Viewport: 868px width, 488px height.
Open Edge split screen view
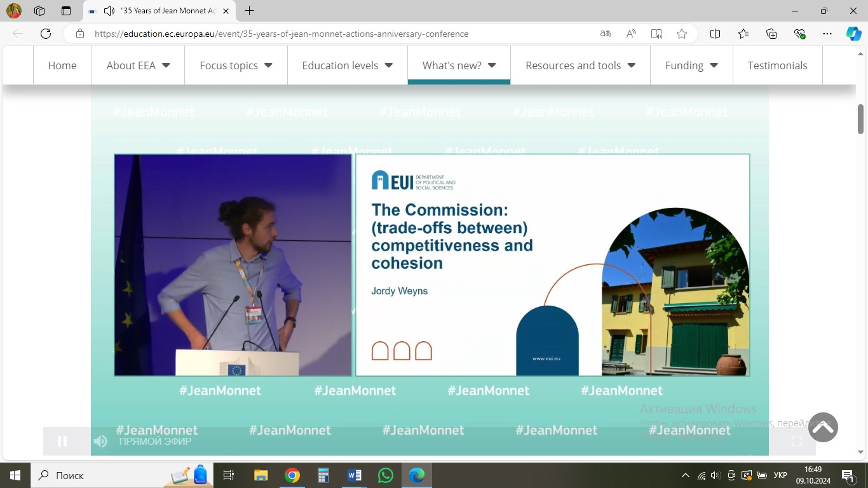pos(715,34)
